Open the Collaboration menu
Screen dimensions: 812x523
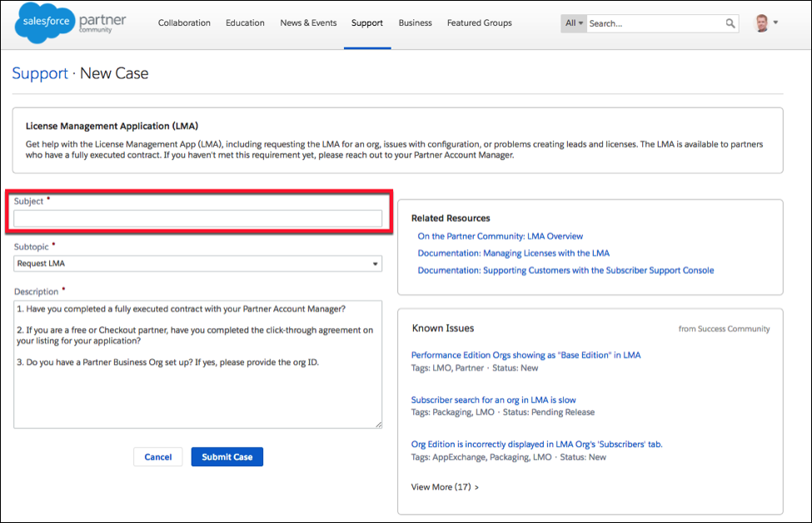(x=184, y=22)
